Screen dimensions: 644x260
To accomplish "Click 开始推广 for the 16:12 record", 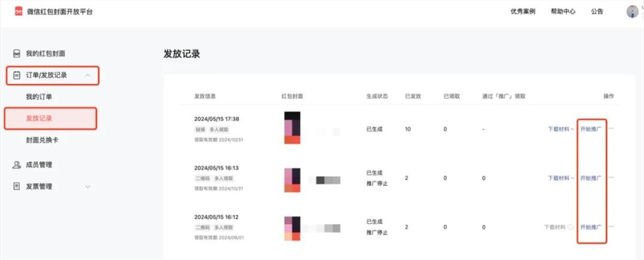I will tap(591, 227).
